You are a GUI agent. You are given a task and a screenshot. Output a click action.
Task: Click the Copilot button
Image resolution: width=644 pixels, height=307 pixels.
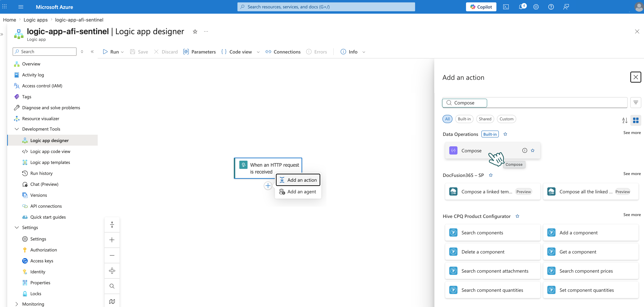pos(481,7)
